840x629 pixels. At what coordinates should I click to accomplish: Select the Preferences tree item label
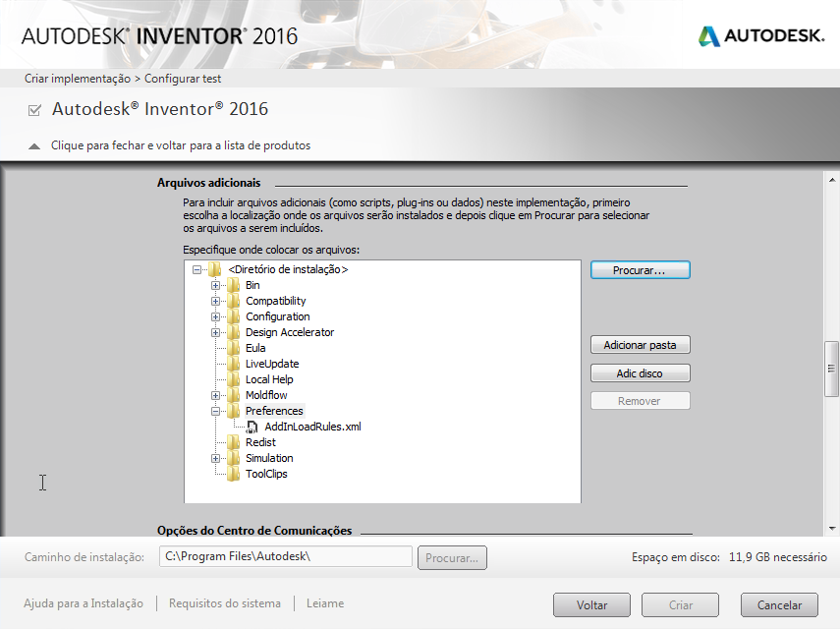click(274, 411)
